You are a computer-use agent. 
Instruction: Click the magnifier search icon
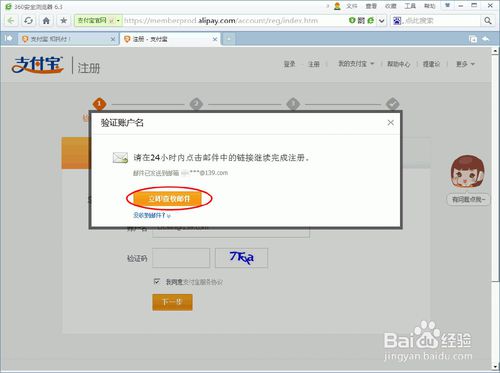pyautogui.click(x=488, y=21)
